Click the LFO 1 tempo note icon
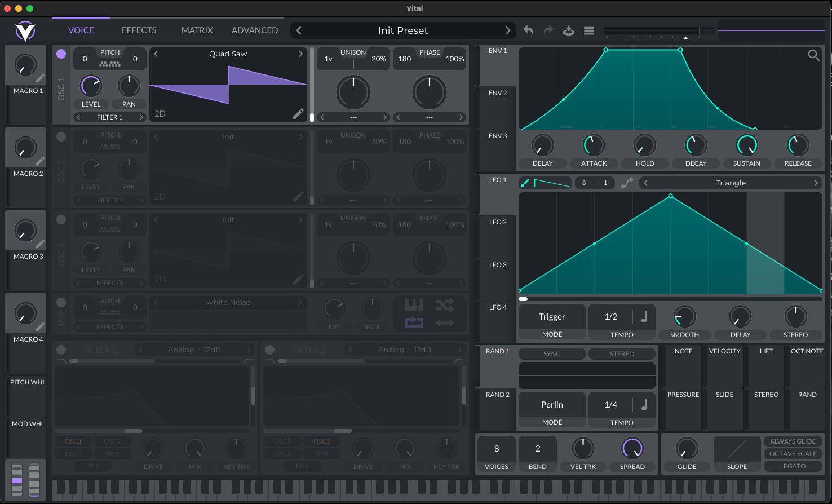 pos(644,317)
